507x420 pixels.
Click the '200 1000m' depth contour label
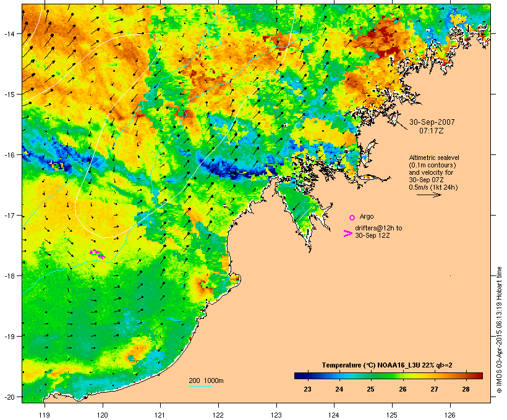pos(206,380)
